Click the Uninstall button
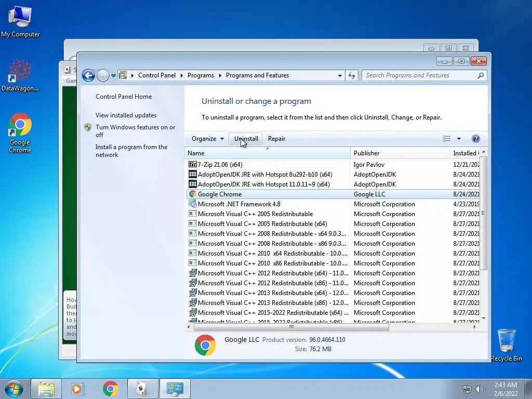 pyautogui.click(x=246, y=138)
